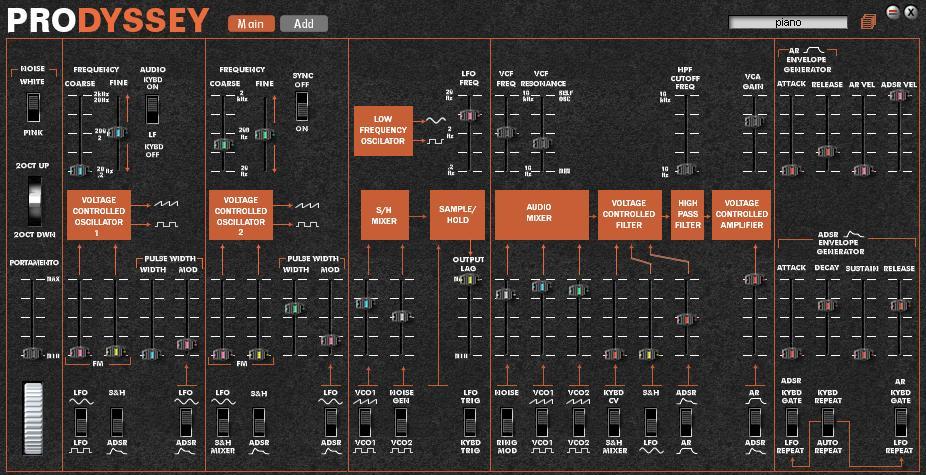
Task: Switch to the Main tab
Action: point(251,24)
